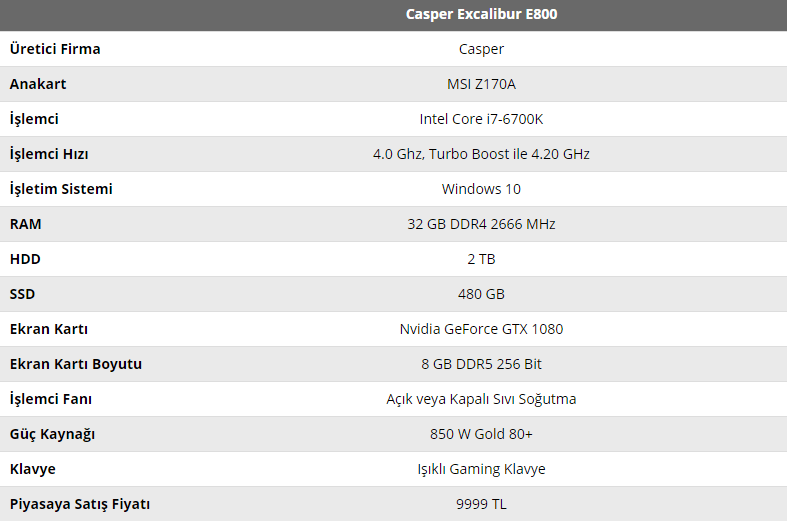This screenshot has height=521, width=787.
Task: Click the Windows 10 operating system value
Action: pos(481,189)
